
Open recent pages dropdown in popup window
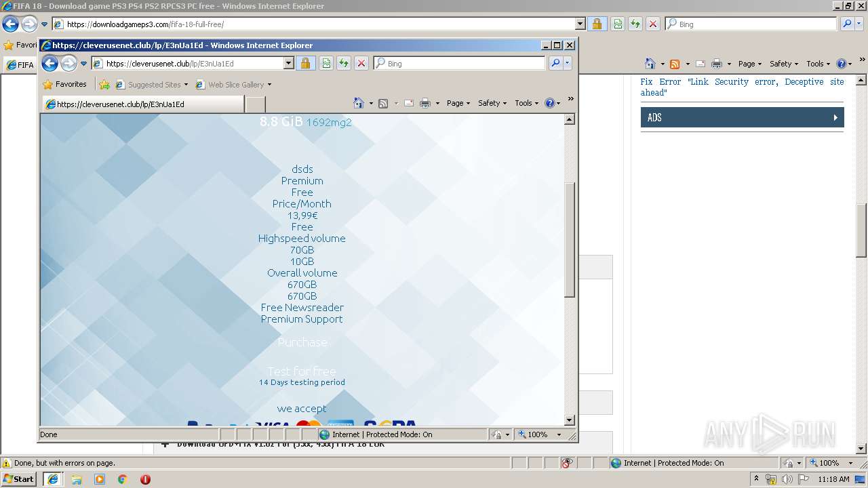pyautogui.click(x=84, y=64)
